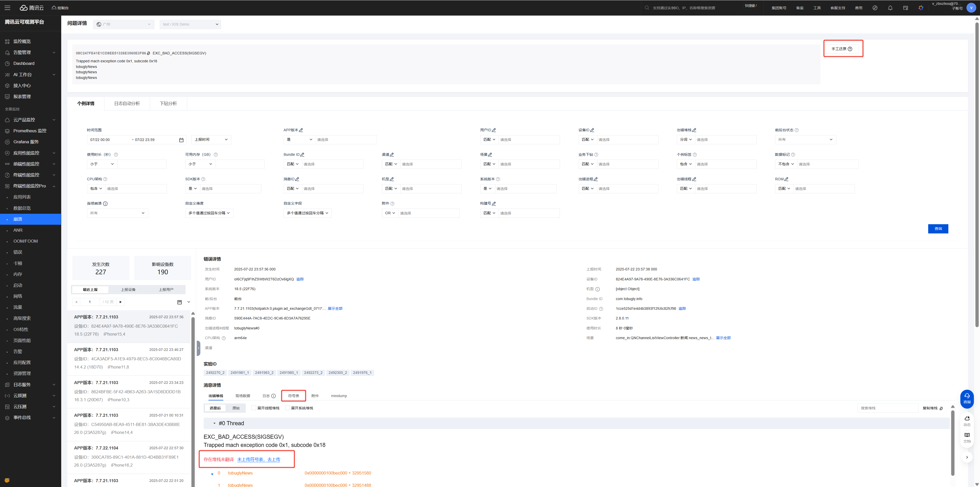
Task: Click the hamburger menu icon in header
Action: [7, 8]
